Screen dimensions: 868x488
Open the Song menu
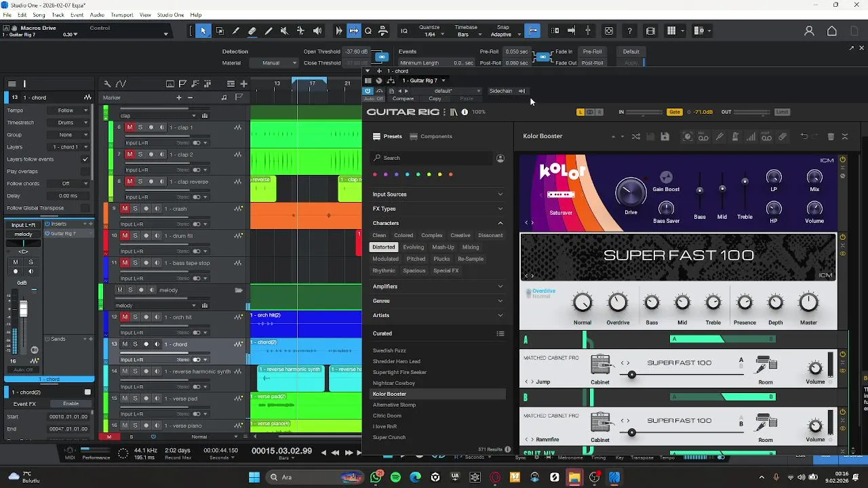tap(39, 15)
